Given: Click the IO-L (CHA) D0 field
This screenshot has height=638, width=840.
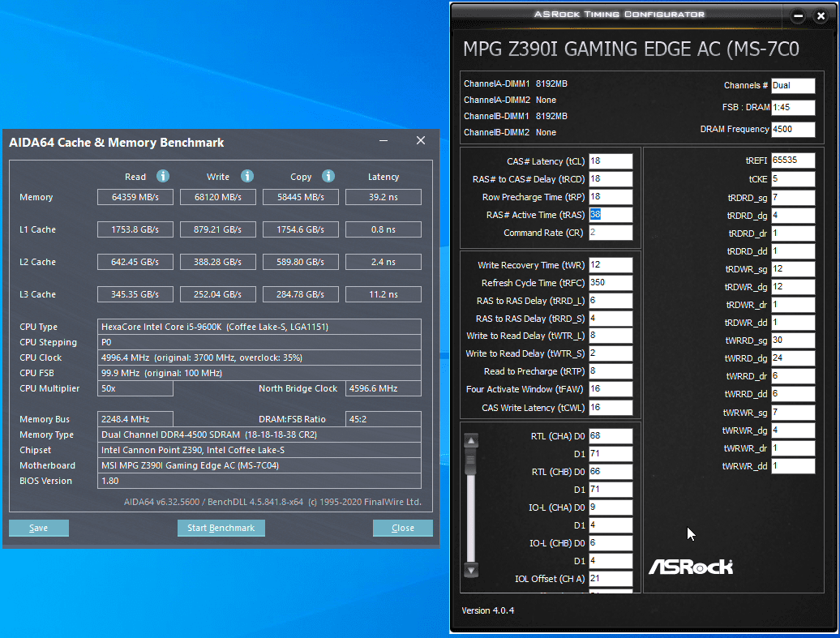Looking at the screenshot, I should (x=611, y=507).
